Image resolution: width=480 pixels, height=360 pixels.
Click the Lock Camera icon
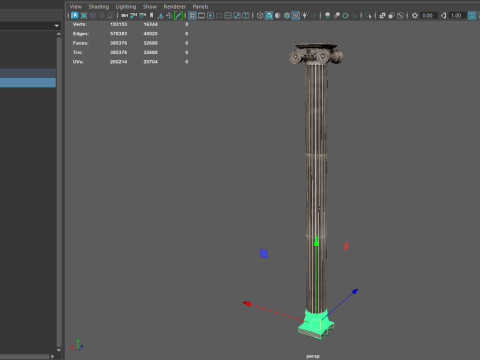(133, 15)
